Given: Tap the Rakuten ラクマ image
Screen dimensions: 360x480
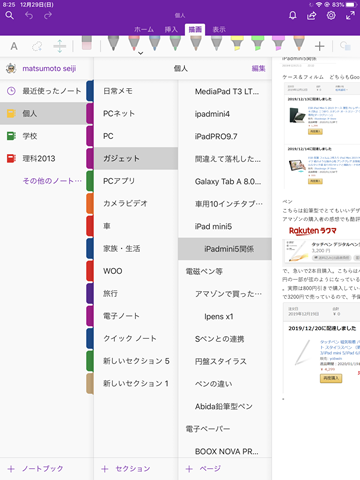Looking at the screenshot, I should pyautogui.click(x=312, y=231).
